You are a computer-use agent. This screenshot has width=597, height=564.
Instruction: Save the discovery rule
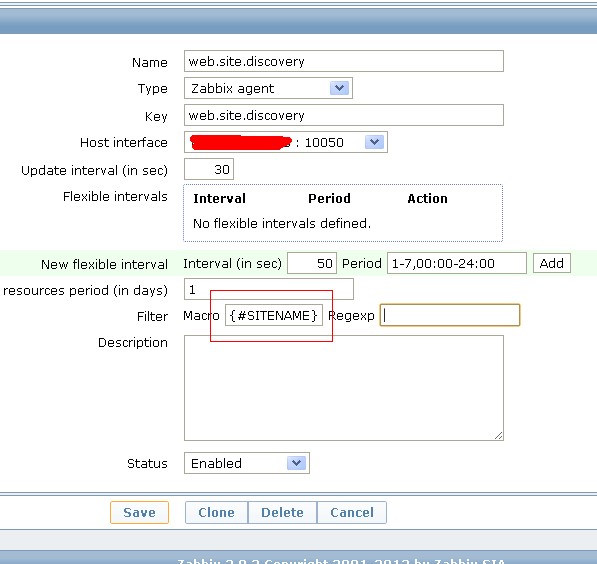tap(139, 512)
